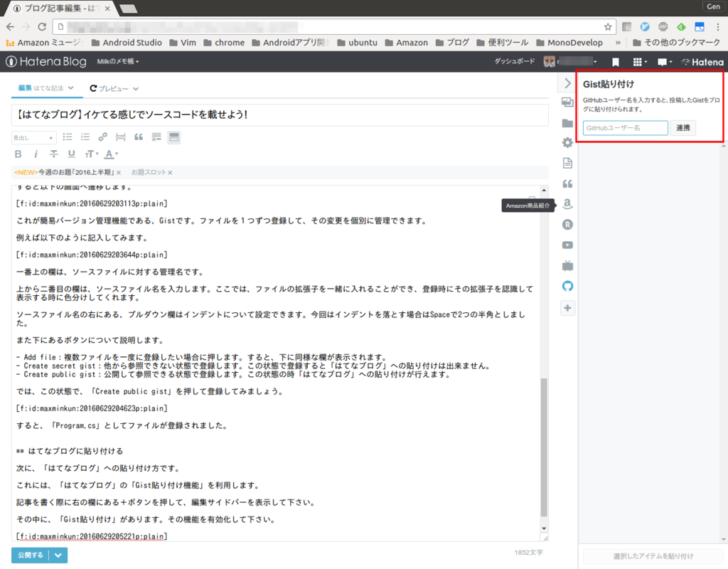Open the YouTube paste sidebar icon

pyautogui.click(x=567, y=245)
